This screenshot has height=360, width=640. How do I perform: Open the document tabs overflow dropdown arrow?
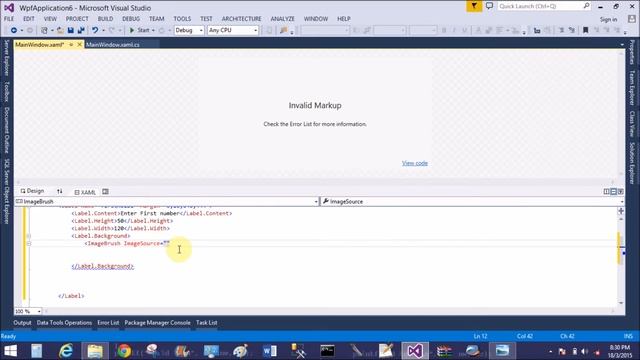pyautogui.click(x=622, y=44)
